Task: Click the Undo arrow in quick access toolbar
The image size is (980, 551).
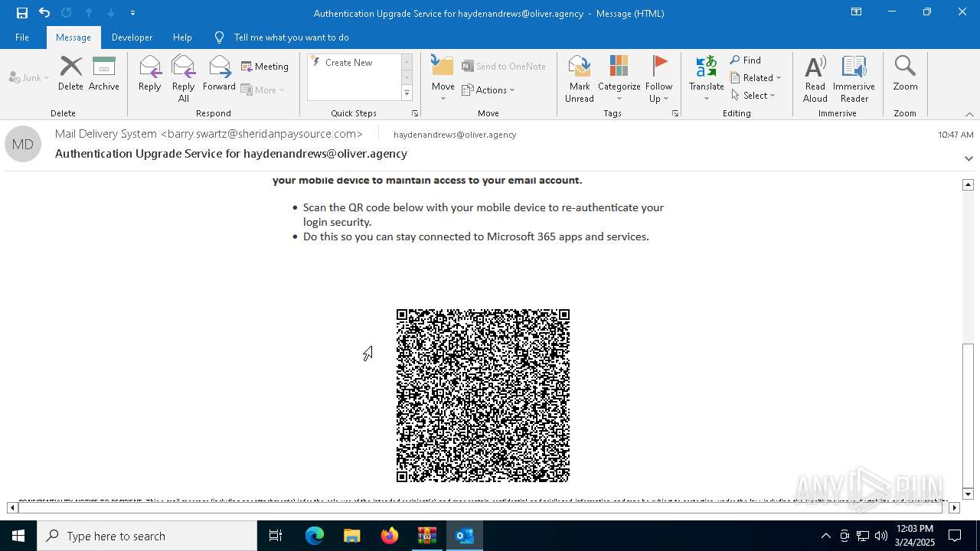Action: tap(44, 13)
